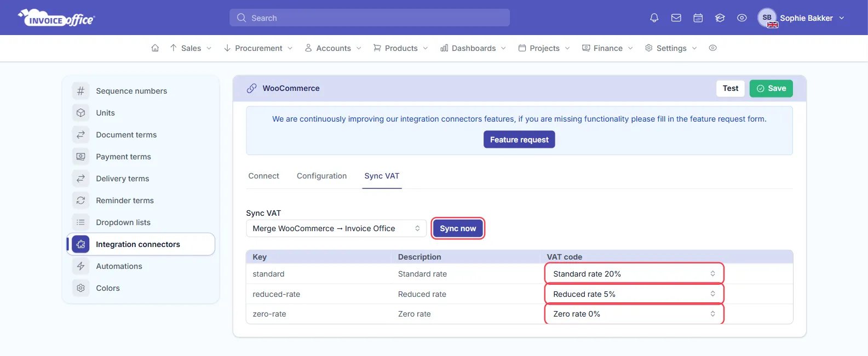Focus the Search input field
This screenshot has height=356, width=868.
coord(370,18)
